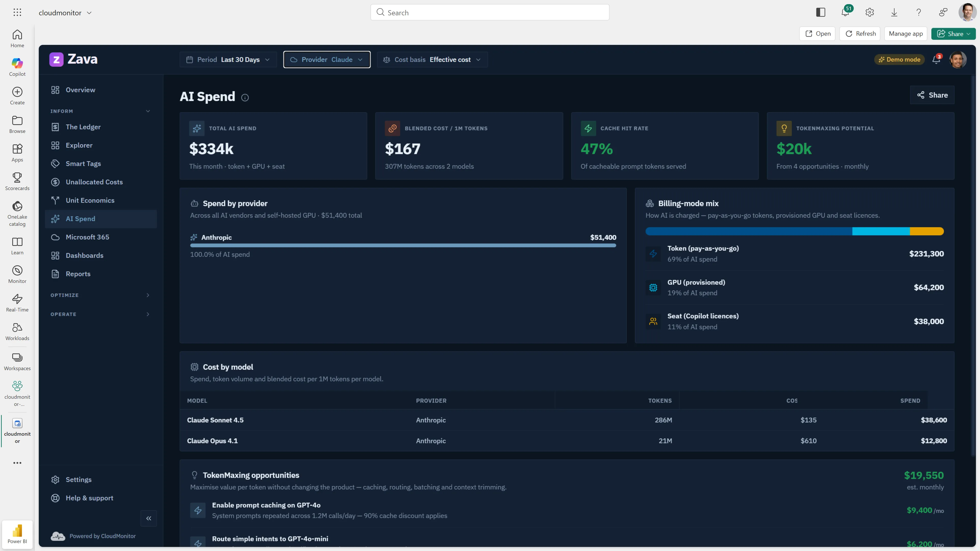This screenshot has height=551, width=980.
Task: Open Workloads icon in left rail
Action: pyautogui.click(x=17, y=327)
